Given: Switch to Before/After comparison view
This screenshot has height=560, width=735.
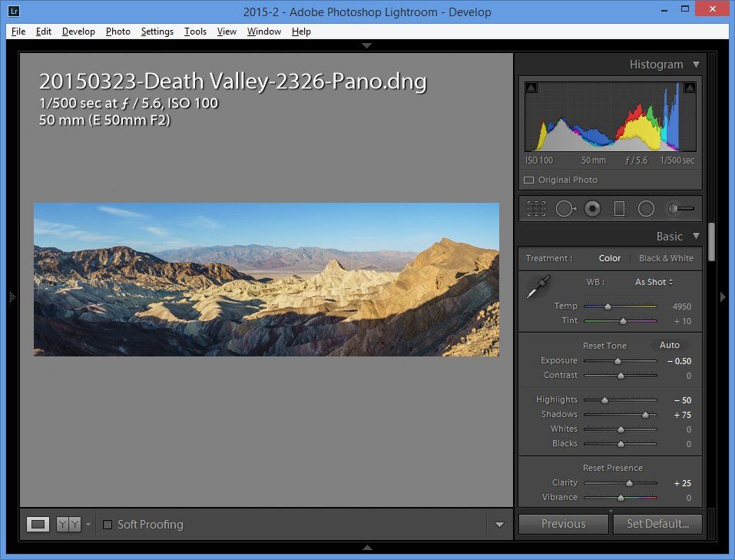Looking at the screenshot, I should click(68, 525).
